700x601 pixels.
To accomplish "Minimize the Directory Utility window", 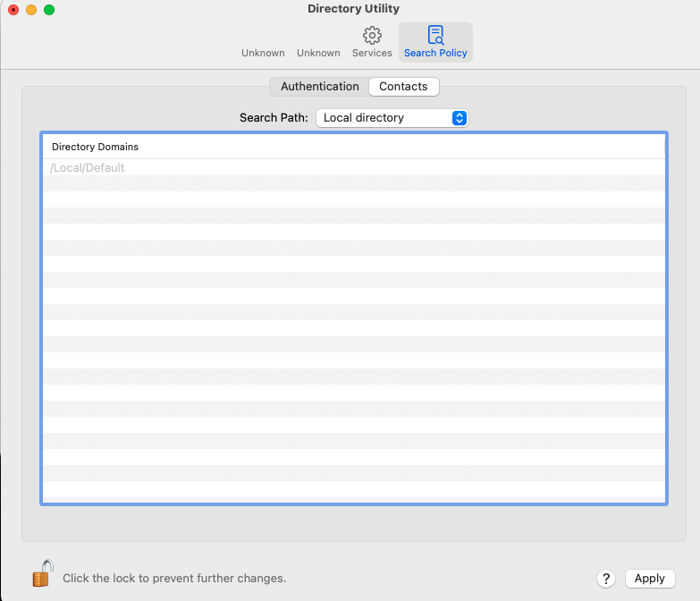I will 31,9.
